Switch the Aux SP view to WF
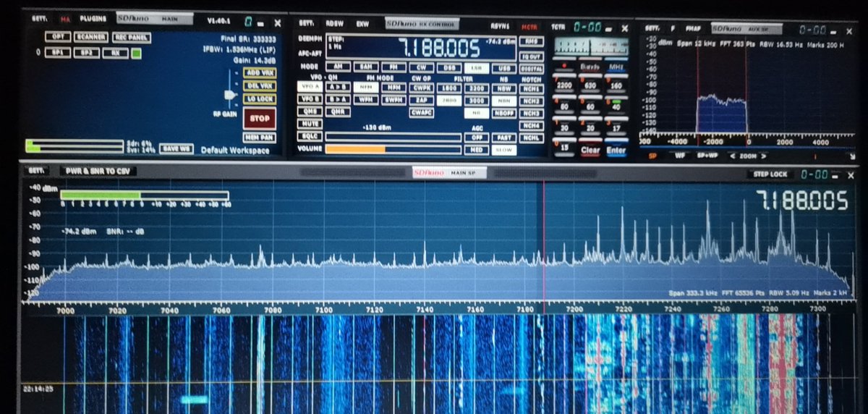 680,156
